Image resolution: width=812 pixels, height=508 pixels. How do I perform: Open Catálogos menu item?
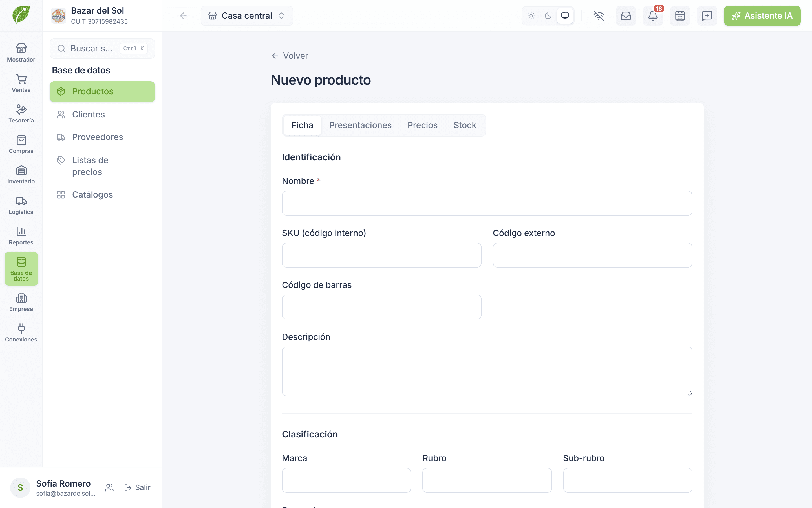pos(102,195)
